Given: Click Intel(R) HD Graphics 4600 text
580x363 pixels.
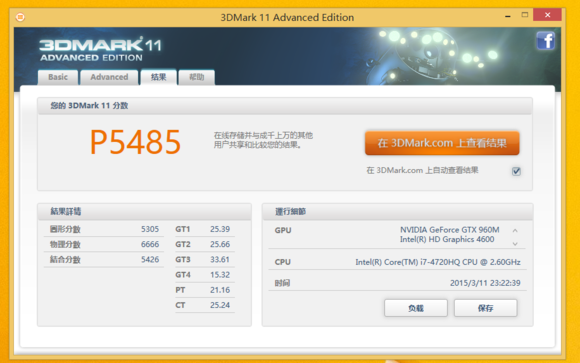Looking at the screenshot, I should click(x=447, y=239).
